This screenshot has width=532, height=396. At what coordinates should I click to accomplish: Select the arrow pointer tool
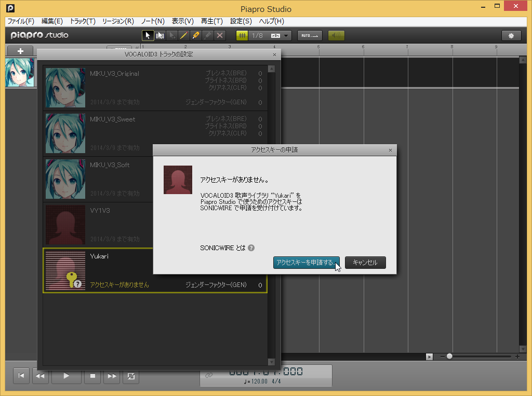[148, 35]
